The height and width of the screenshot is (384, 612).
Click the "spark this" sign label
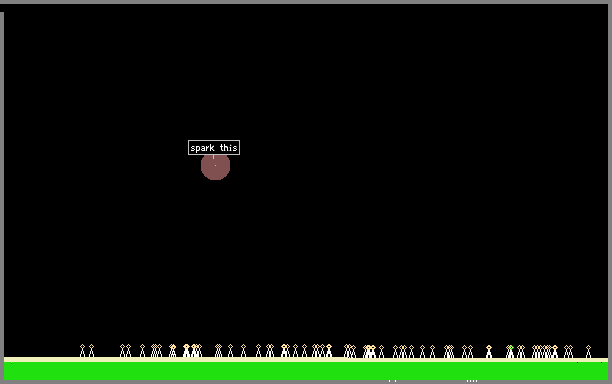click(x=214, y=148)
